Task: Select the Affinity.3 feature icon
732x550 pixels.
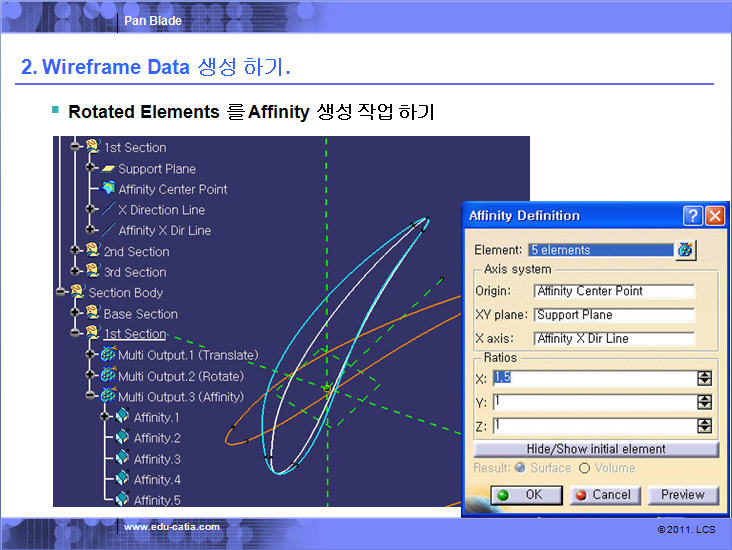Action: pos(123,459)
